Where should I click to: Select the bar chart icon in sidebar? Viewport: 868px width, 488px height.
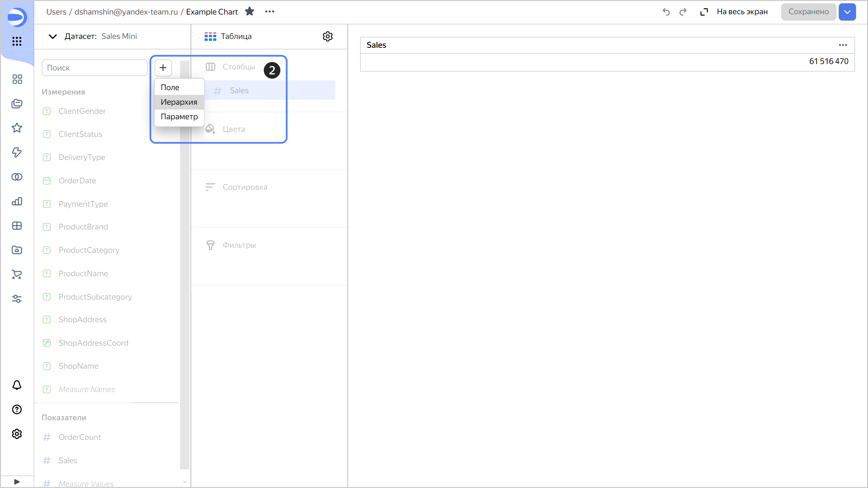point(17,201)
